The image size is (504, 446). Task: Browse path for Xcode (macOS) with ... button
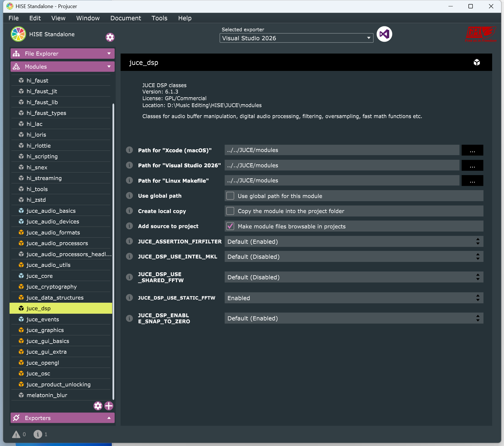coord(472,150)
